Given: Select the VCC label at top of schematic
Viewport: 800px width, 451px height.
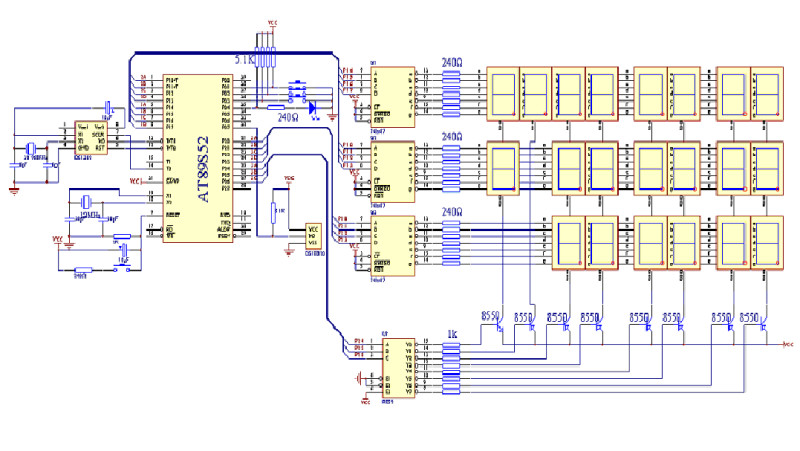Looking at the screenshot, I should point(273,20).
